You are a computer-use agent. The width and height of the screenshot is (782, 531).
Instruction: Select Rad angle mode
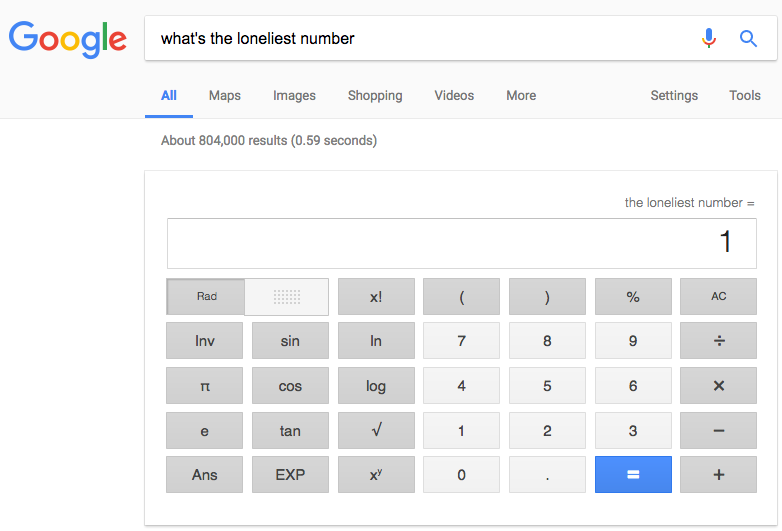click(207, 297)
